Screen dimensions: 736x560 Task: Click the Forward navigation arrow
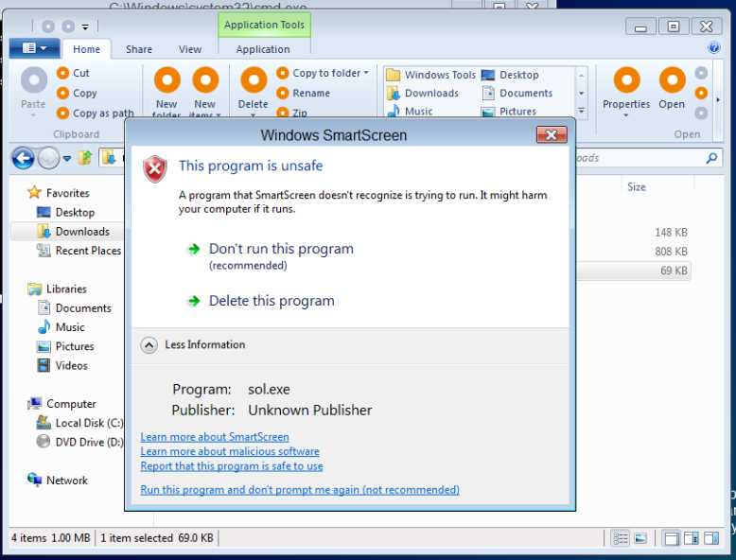48,158
